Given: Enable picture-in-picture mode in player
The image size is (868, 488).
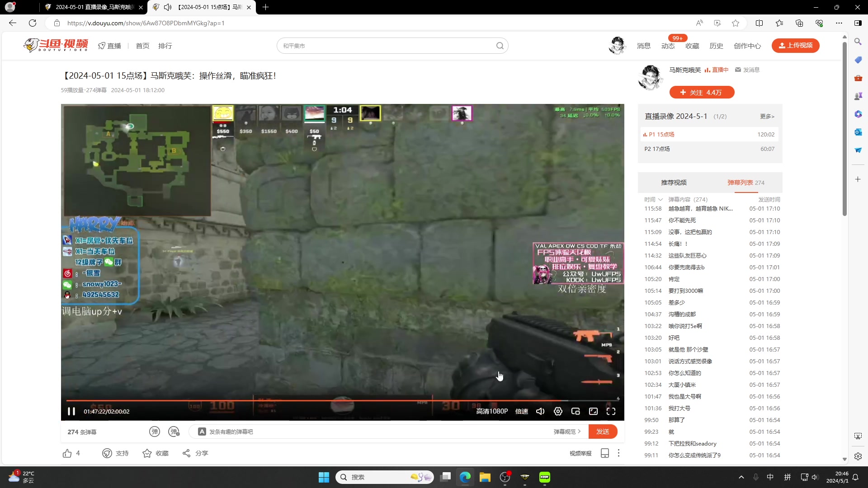Looking at the screenshot, I should [x=576, y=411].
